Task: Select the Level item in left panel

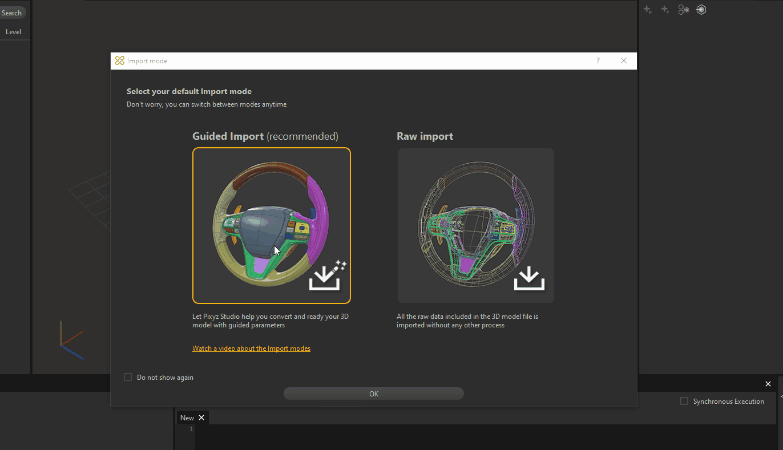Action: point(13,32)
